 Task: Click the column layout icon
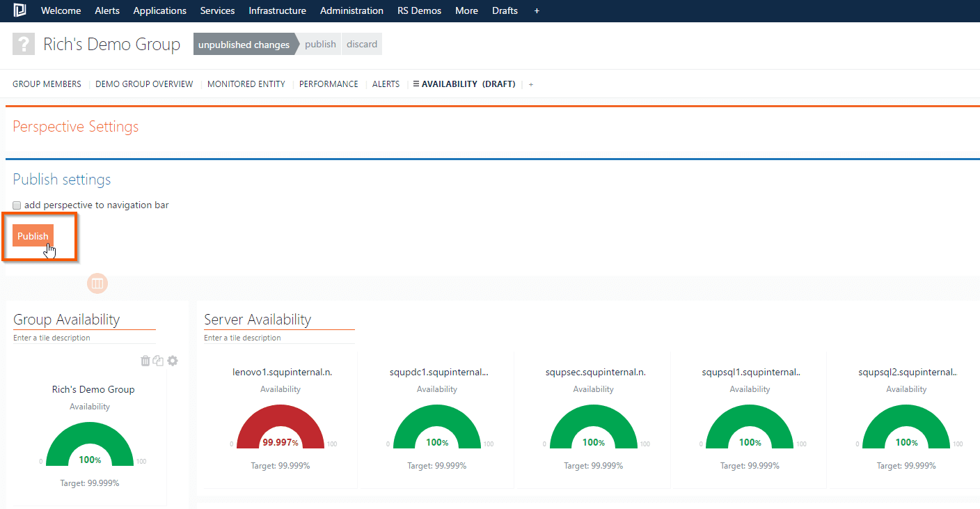point(97,283)
